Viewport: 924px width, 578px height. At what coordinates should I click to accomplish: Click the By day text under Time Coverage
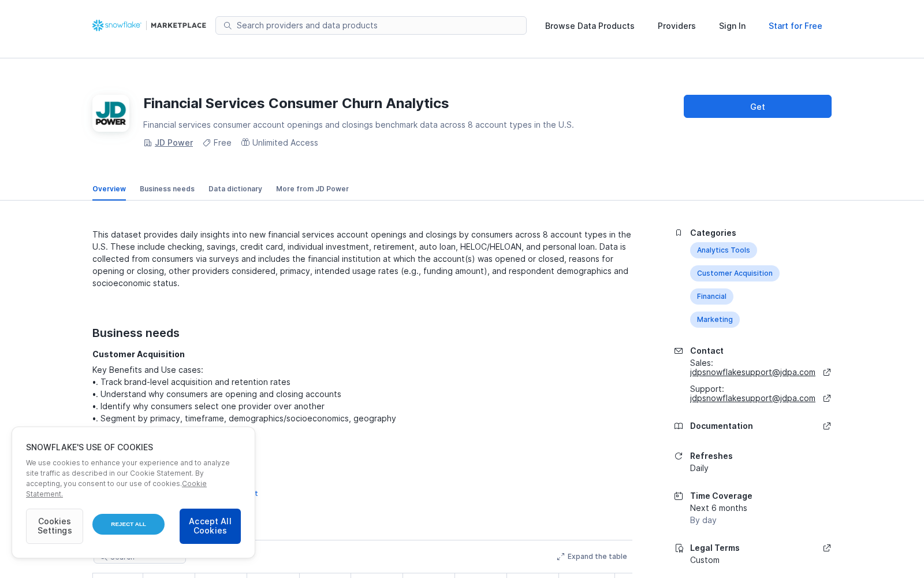(703, 520)
